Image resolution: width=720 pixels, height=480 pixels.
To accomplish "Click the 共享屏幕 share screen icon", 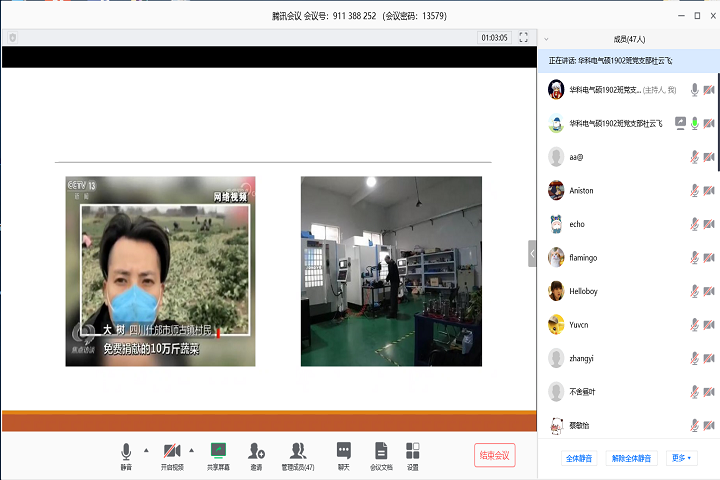I will (218, 452).
